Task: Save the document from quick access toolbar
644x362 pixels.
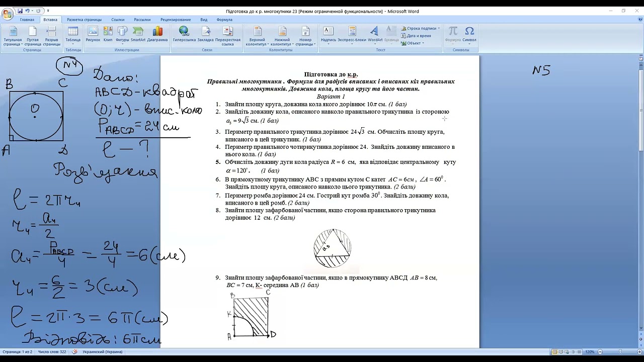Action: pyautogui.click(x=20, y=11)
